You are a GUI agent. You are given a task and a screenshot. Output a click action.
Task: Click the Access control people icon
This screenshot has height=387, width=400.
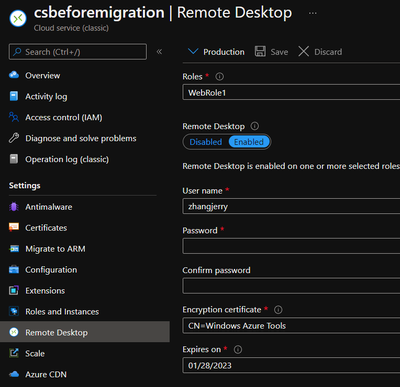(14, 117)
